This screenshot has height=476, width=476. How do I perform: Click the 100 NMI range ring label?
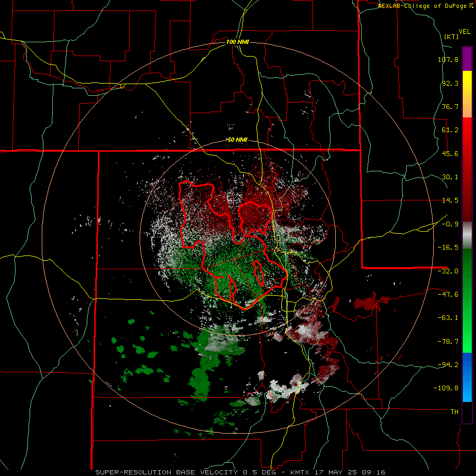237,42
